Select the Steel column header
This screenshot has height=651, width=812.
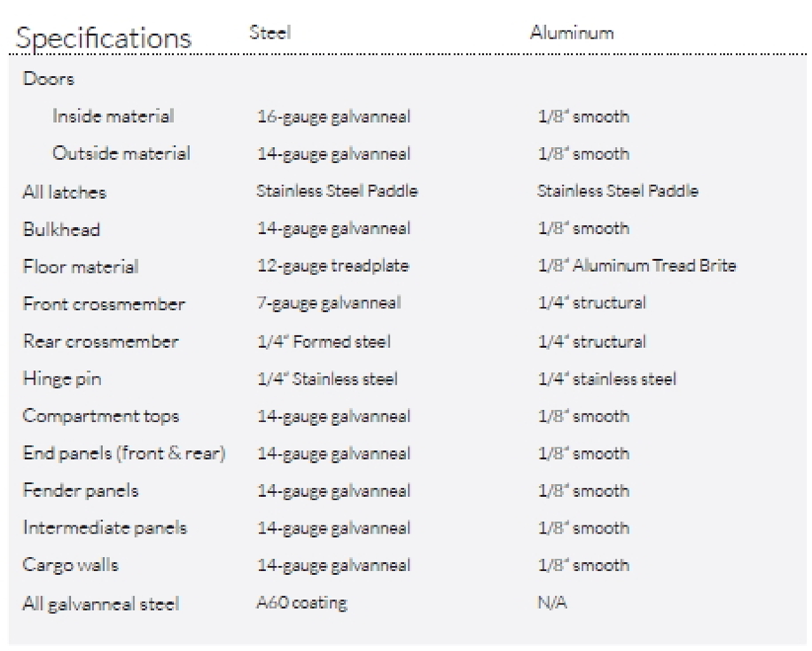pos(270,32)
